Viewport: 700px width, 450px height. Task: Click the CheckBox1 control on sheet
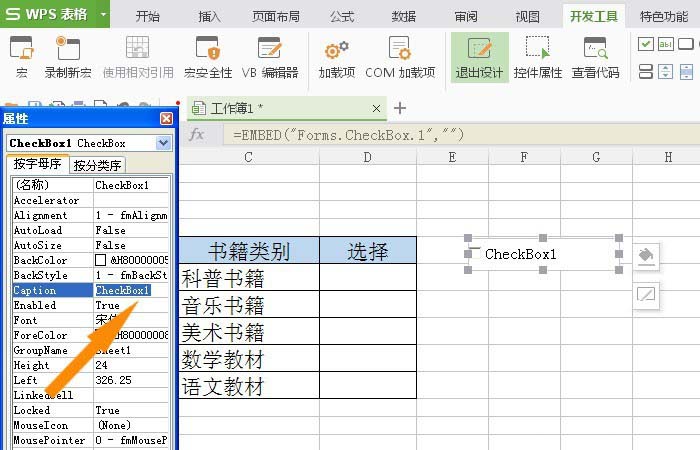(x=542, y=254)
